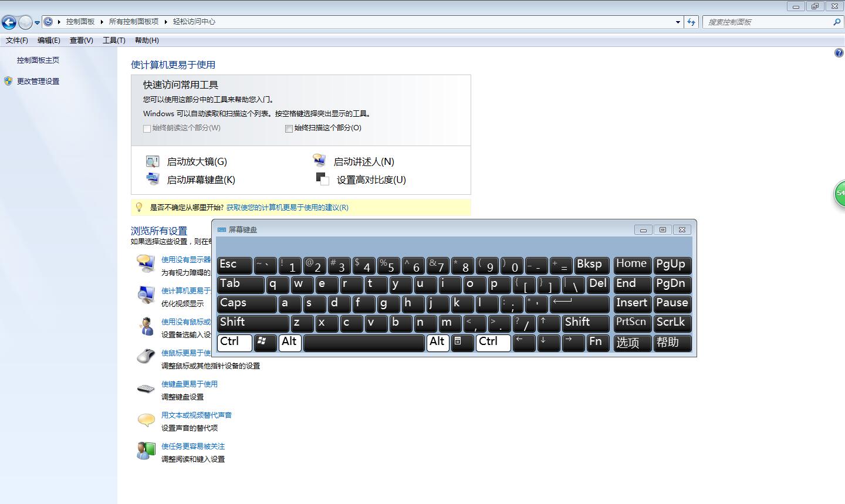Open the recent pages dropdown beside Forward button
The image size is (845, 504).
pyautogui.click(x=37, y=23)
